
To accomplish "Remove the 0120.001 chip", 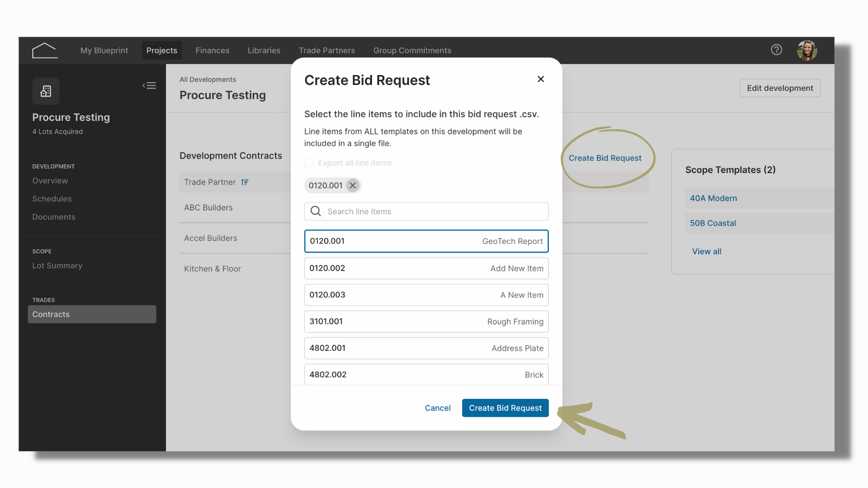I will (x=353, y=185).
